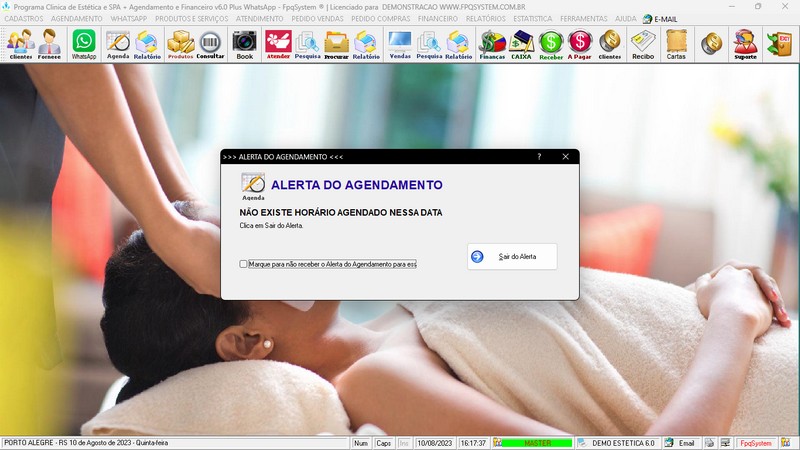Screen dimensions: 800x450
Task: Open the AGENDAMENTO menu
Action: 77,19
